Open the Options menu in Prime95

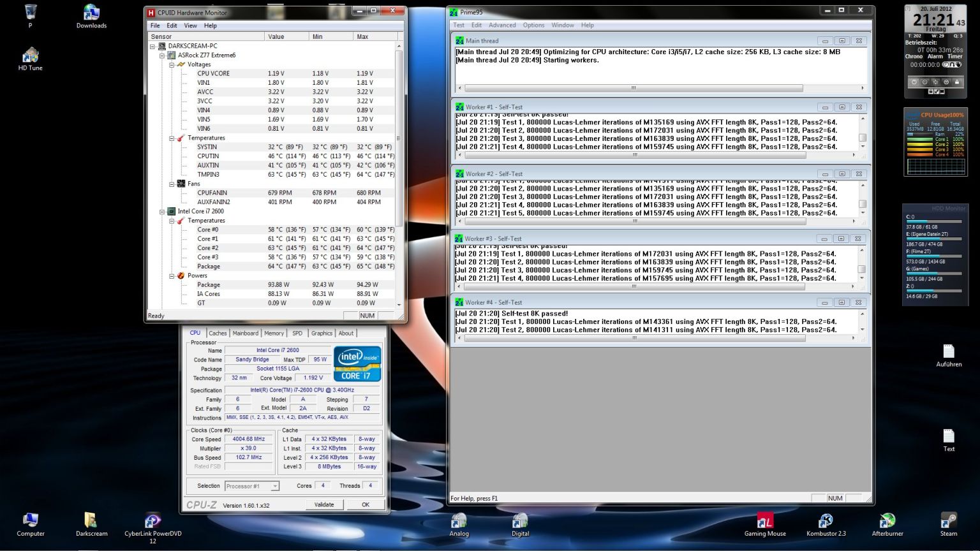click(533, 26)
